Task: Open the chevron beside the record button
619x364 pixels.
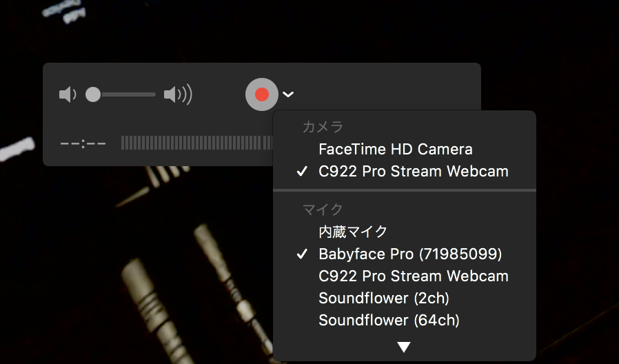Action: [289, 94]
